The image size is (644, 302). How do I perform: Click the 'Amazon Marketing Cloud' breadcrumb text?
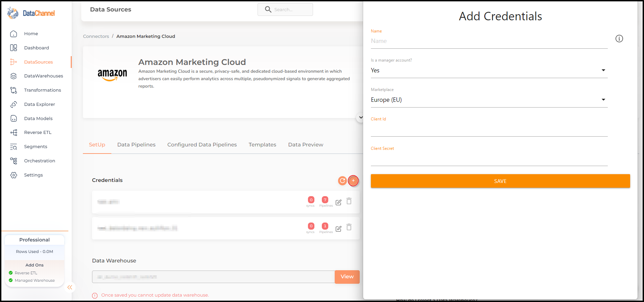click(x=146, y=37)
